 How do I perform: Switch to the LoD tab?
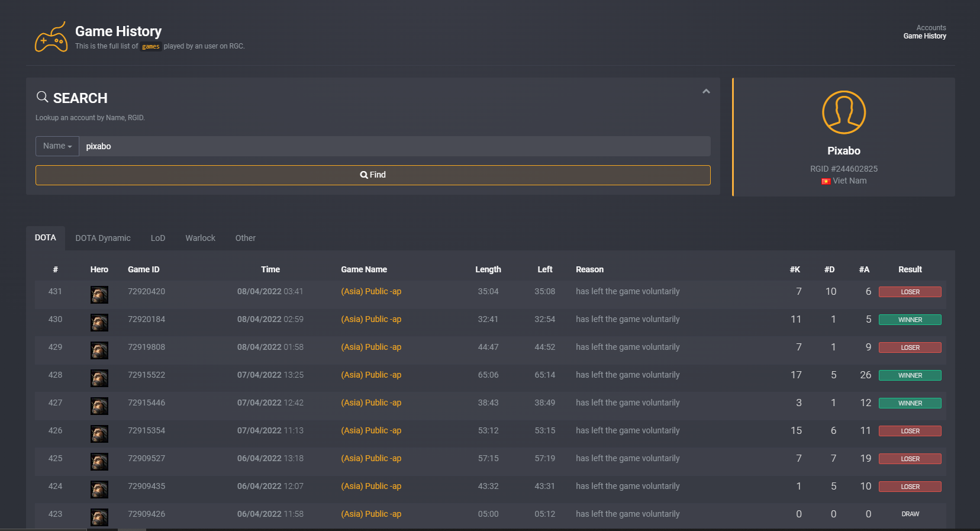pos(158,238)
